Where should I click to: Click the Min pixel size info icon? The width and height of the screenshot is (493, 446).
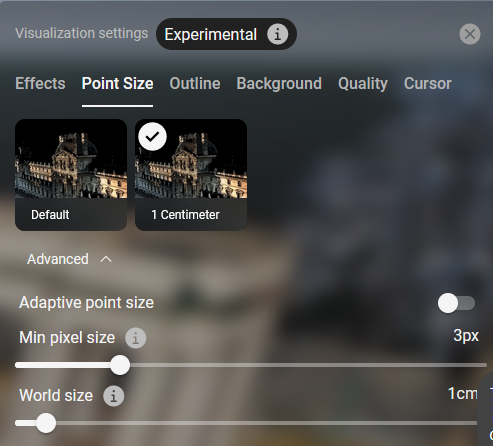[135, 338]
